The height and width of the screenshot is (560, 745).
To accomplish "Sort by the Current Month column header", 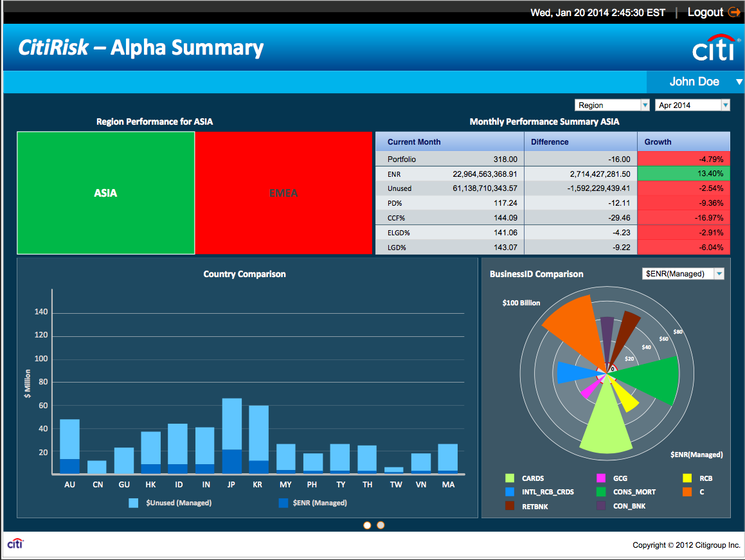I will point(449,141).
